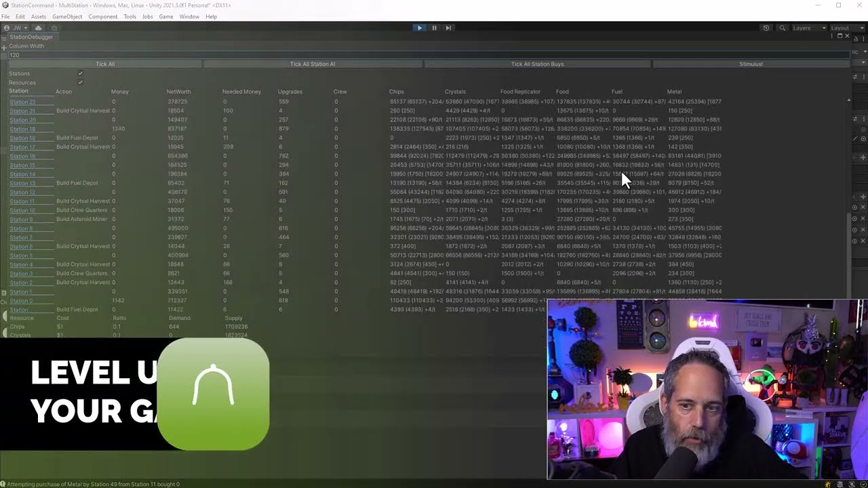Click the Tick All Station Buys button
Viewport: 868px width, 488px height.
[537, 64]
